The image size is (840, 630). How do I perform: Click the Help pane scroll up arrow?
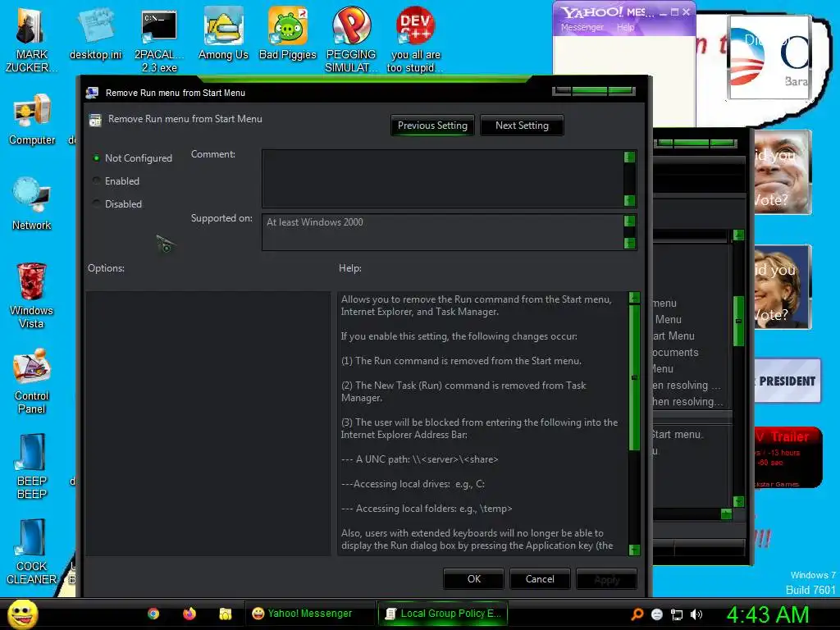pos(634,298)
